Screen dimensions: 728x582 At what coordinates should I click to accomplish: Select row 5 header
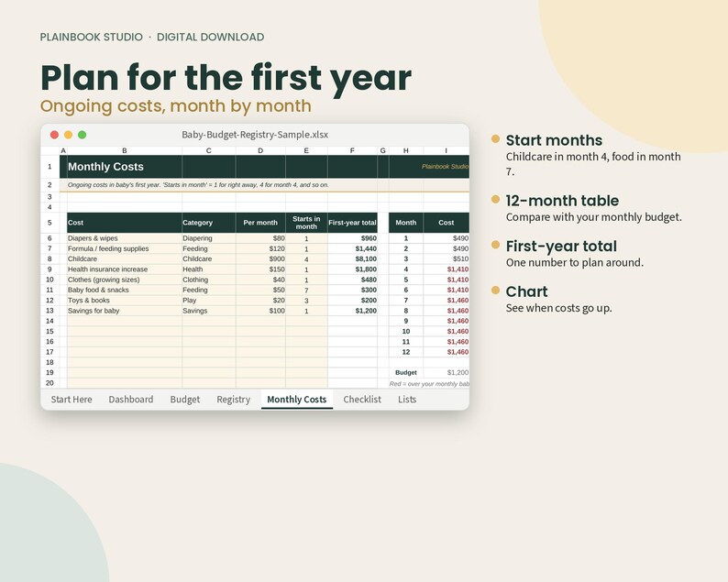[x=50, y=223]
